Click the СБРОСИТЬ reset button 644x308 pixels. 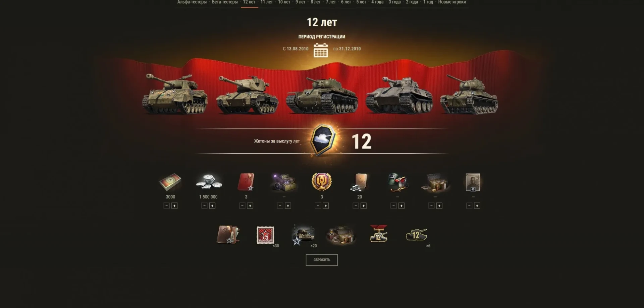(x=322, y=260)
